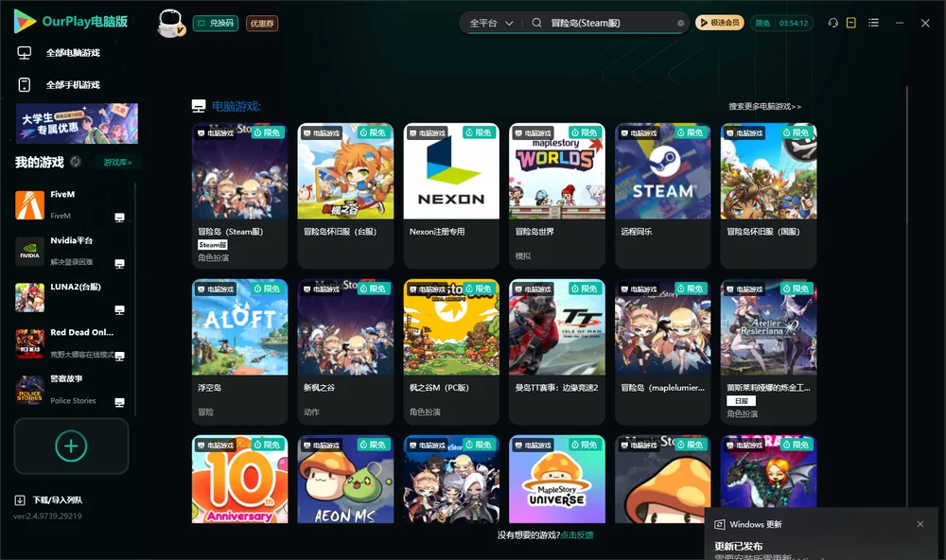Open Police Stories game icon
The width and height of the screenshot is (946, 560).
29,390
